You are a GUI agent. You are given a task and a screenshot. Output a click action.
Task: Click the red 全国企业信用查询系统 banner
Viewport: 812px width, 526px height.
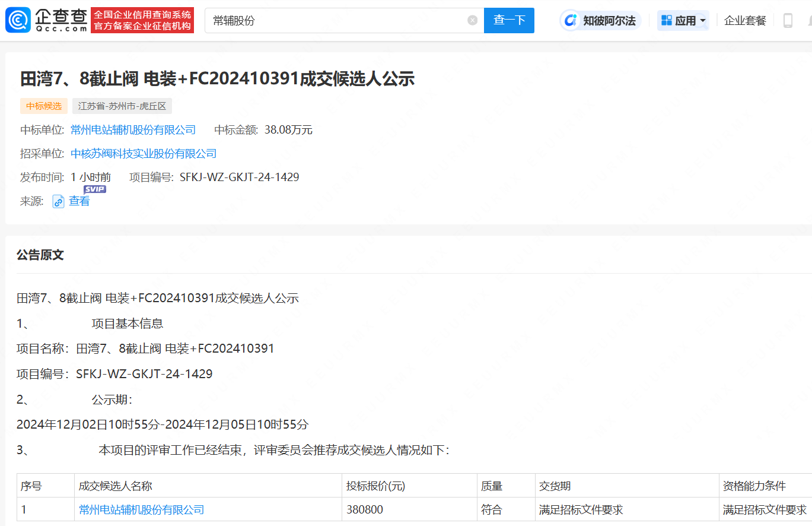142,20
